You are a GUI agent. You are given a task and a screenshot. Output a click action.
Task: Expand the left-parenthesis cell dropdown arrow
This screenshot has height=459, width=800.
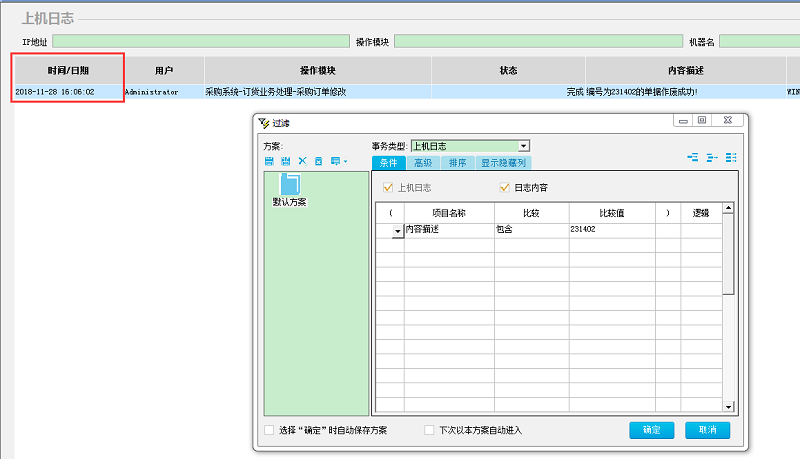coord(397,230)
